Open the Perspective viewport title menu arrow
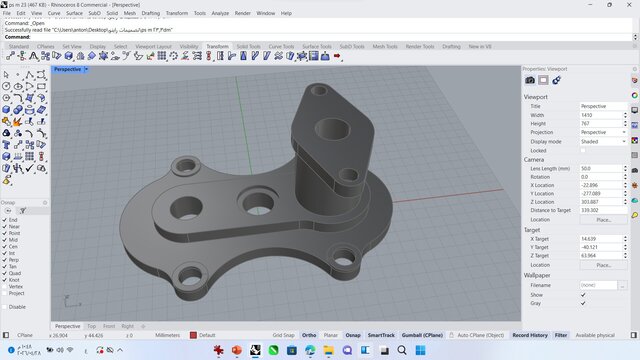 pyautogui.click(x=86, y=69)
